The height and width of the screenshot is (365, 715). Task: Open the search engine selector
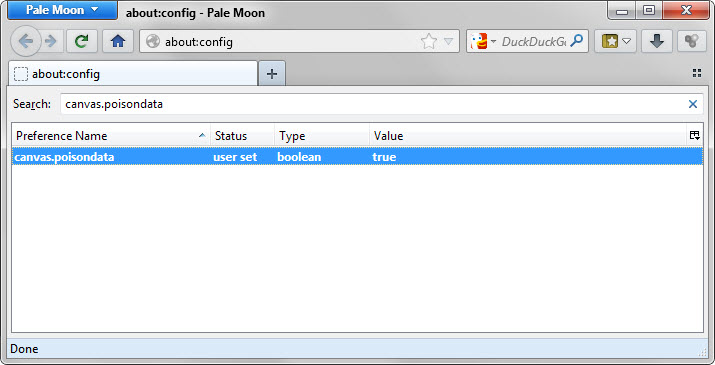(x=483, y=42)
